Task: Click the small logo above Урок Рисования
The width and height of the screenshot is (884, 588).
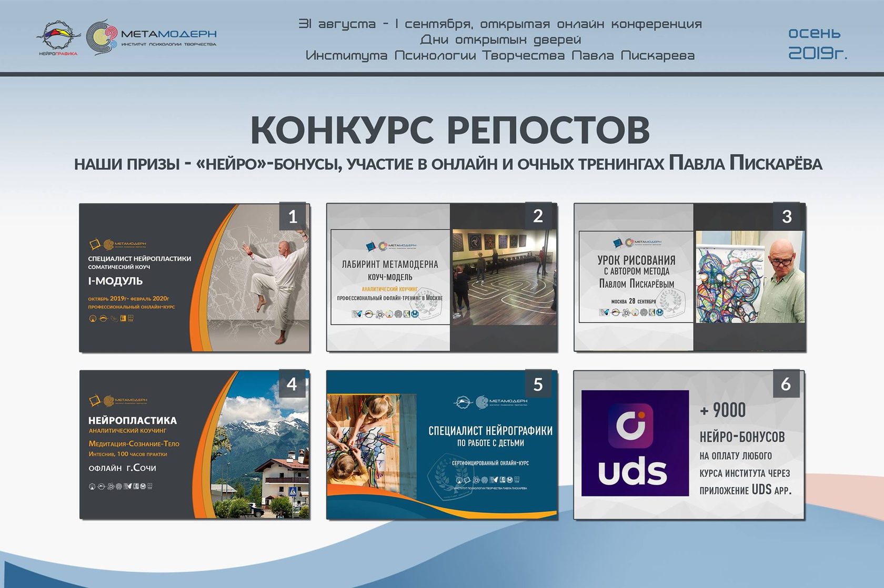Action: [637, 242]
